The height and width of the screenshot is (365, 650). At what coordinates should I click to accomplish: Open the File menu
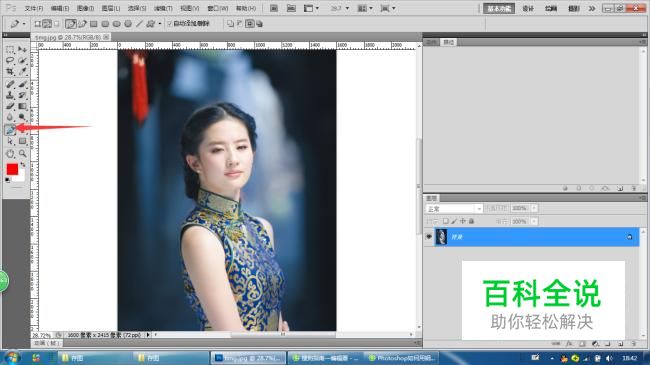(34, 8)
